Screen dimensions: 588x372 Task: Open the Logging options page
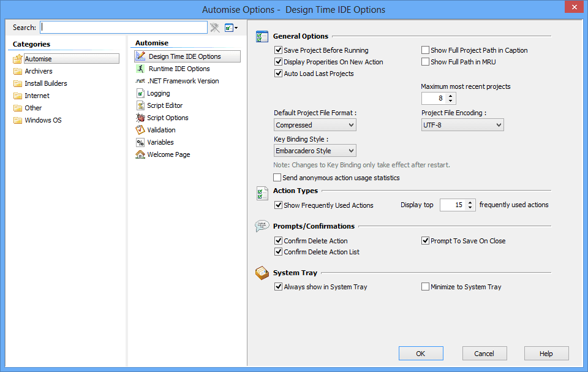pyautogui.click(x=158, y=93)
